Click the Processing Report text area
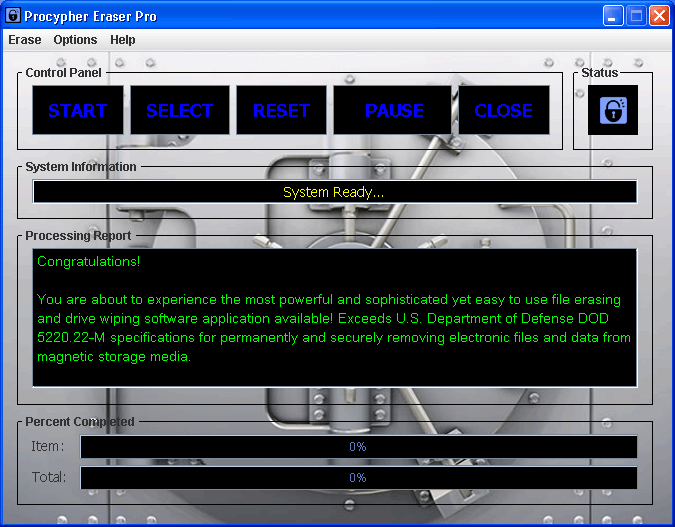 (x=335, y=318)
